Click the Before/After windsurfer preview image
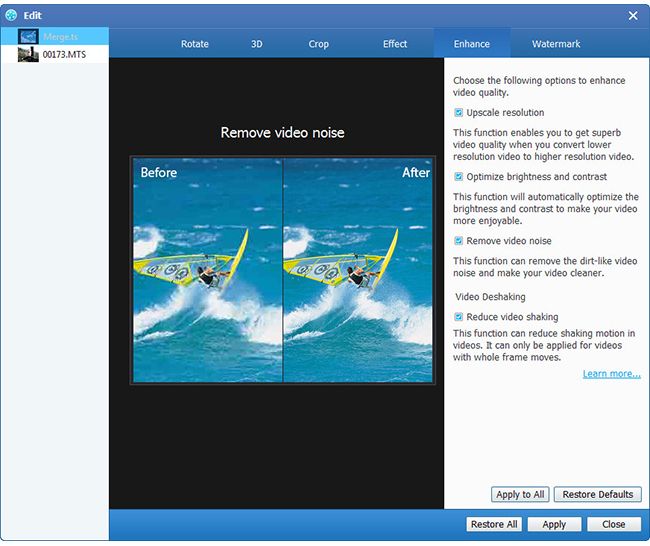Screen dimensions: 650x546 [283, 270]
